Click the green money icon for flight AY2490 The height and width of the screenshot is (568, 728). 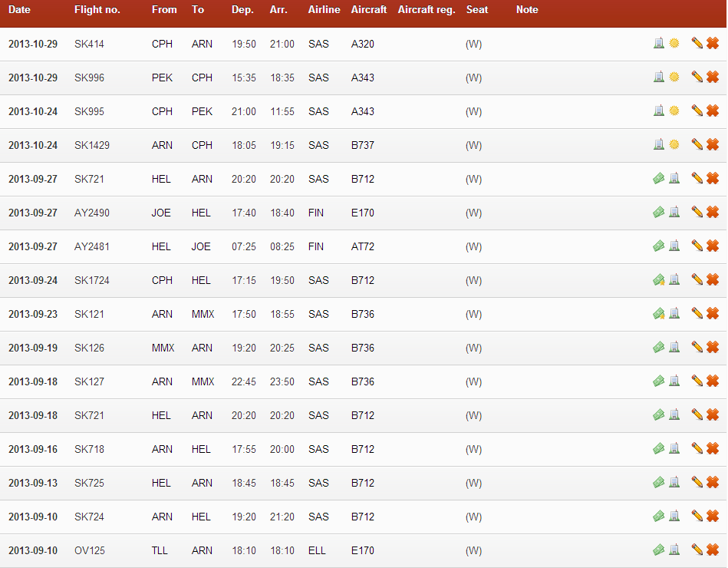pyautogui.click(x=658, y=213)
